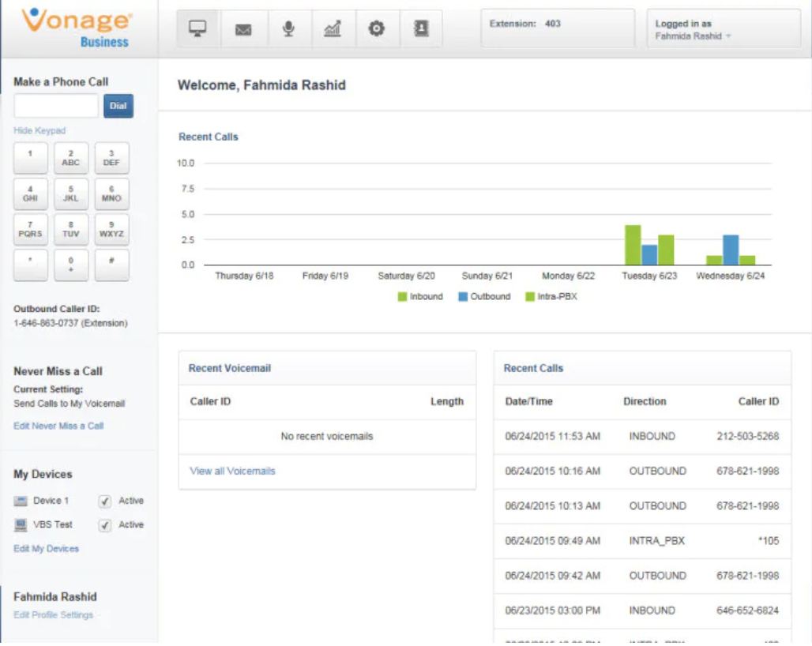This screenshot has width=812, height=646.
Task: Open the voicemail envelope icon
Action: coord(242,29)
